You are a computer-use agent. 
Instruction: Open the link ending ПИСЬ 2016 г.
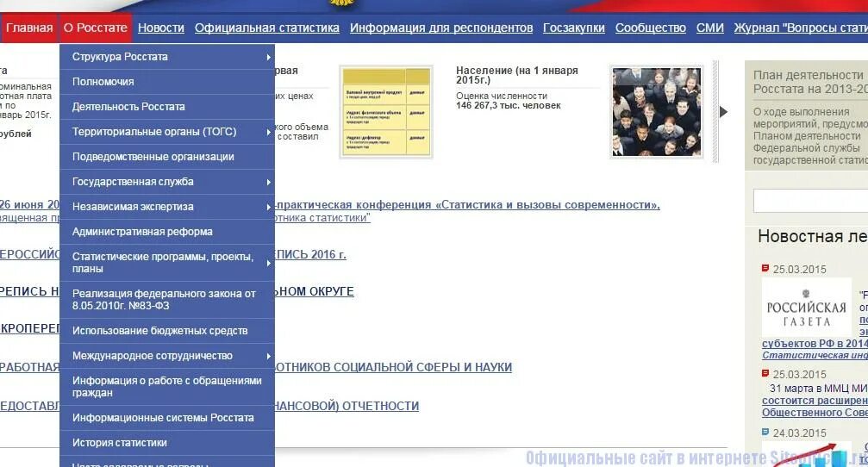click(x=310, y=254)
